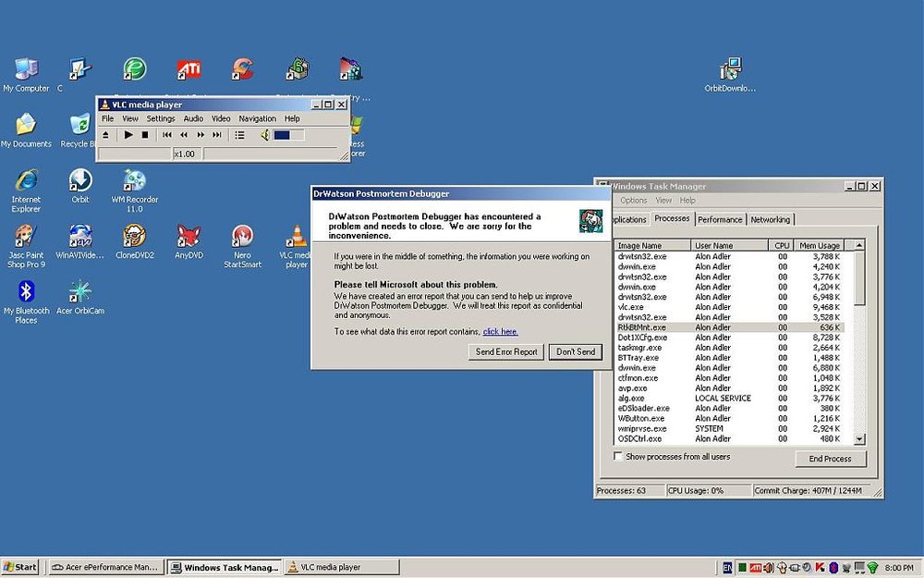Open My Computer desktop icon
The image size is (924, 578).
[x=26, y=75]
